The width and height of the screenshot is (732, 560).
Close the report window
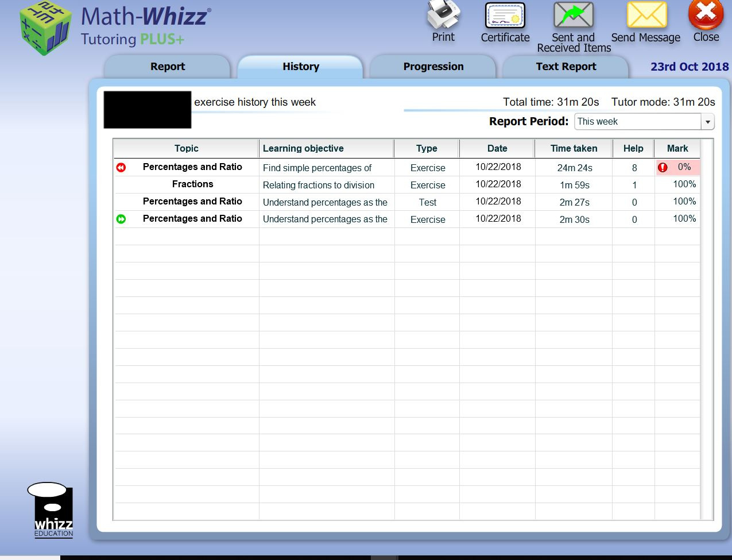[705, 16]
